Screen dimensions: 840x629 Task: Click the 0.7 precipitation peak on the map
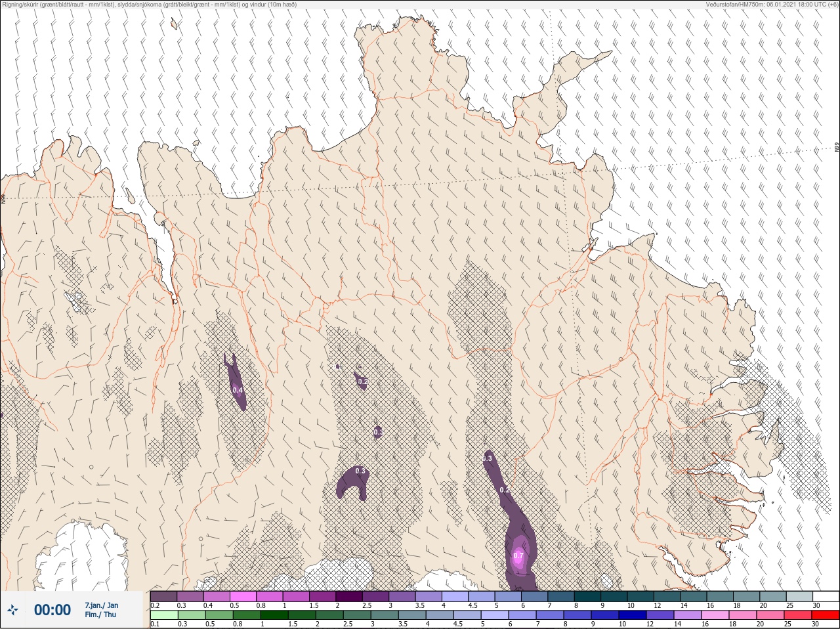click(x=518, y=555)
